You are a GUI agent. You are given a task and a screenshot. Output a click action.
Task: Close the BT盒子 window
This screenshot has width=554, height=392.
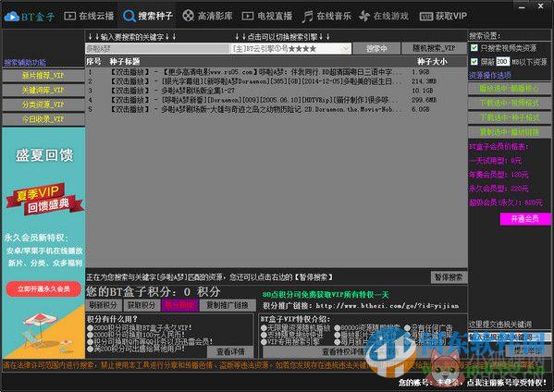[540, 6]
